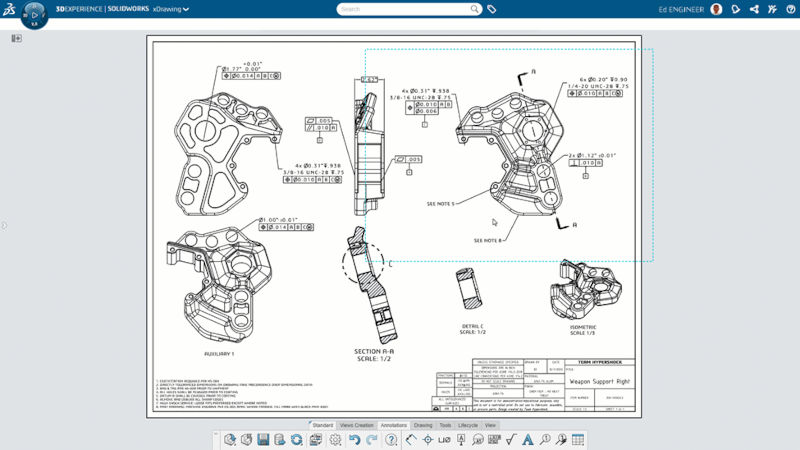The height and width of the screenshot is (450, 800).
Task: Expand the xDrawing app dropdown
Action: click(185, 9)
